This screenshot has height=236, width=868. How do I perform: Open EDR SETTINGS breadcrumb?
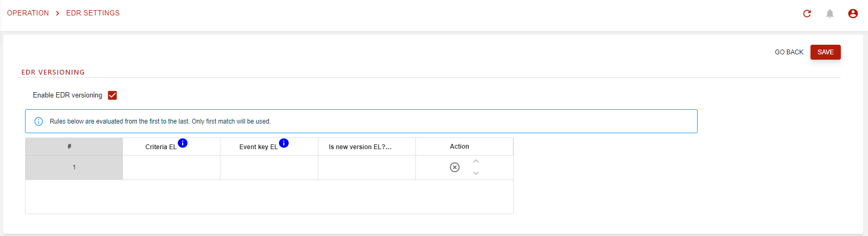click(x=93, y=13)
